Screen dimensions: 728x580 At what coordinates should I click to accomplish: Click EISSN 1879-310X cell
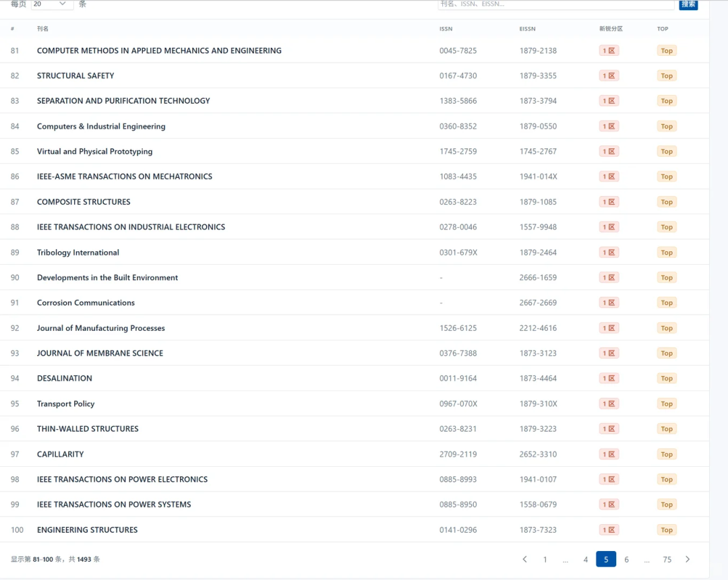[539, 404]
